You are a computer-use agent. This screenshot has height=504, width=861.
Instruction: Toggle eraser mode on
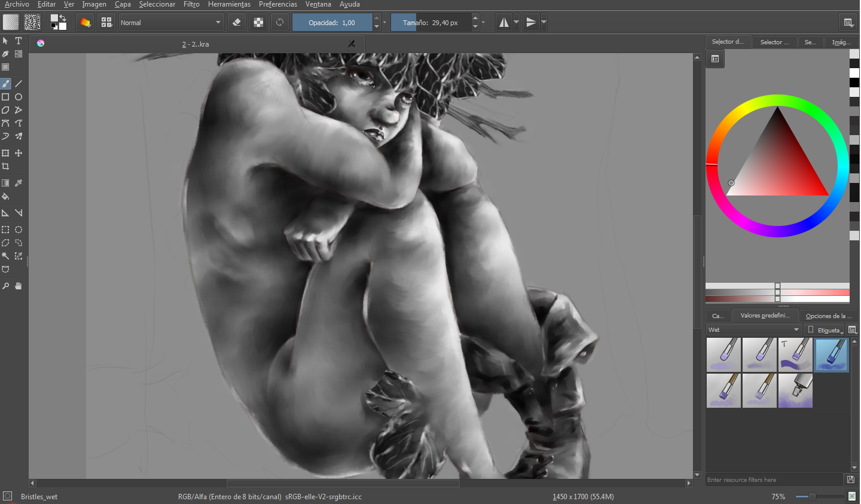coord(237,23)
